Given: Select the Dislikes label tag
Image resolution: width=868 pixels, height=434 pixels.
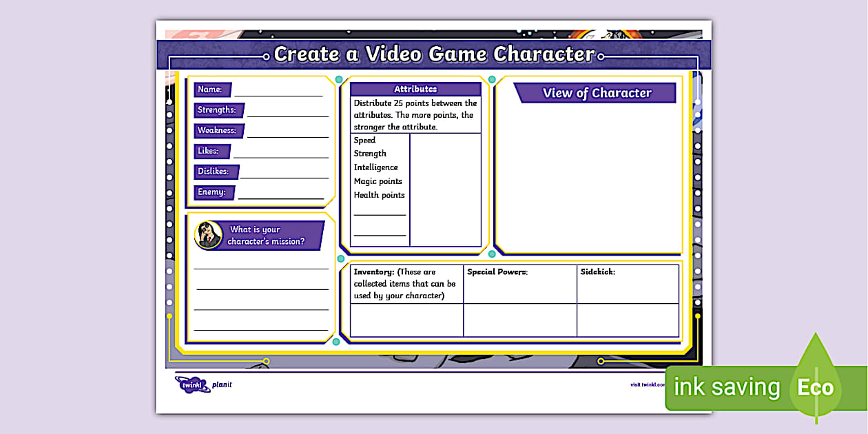Looking at the screenshot, I should point(216,172).
